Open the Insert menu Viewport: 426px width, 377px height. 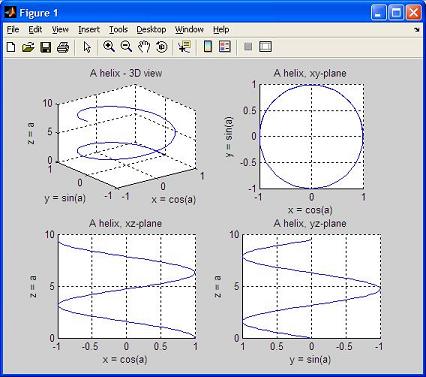point(89,30)
